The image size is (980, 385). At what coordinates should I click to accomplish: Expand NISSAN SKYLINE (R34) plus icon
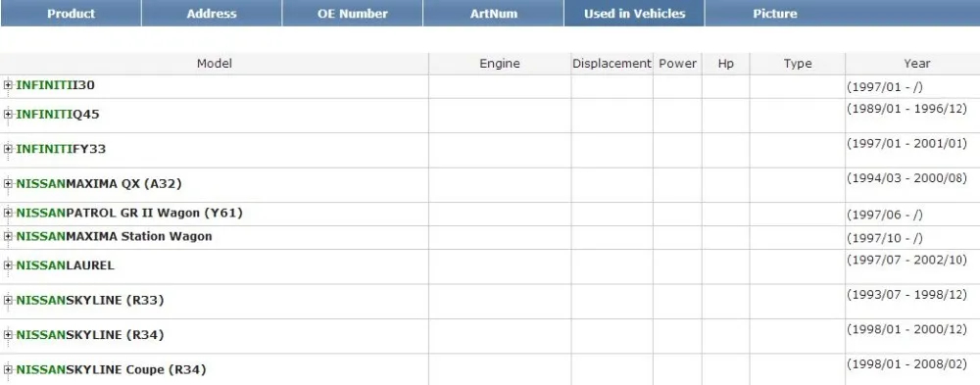pyautogui.click(x=8, y=335)
